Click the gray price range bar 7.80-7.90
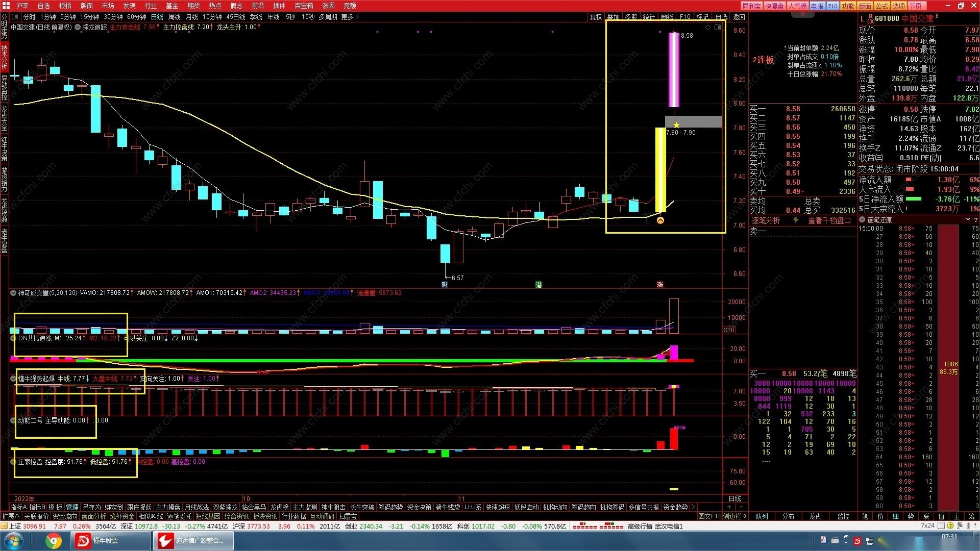 click(700, 121)
